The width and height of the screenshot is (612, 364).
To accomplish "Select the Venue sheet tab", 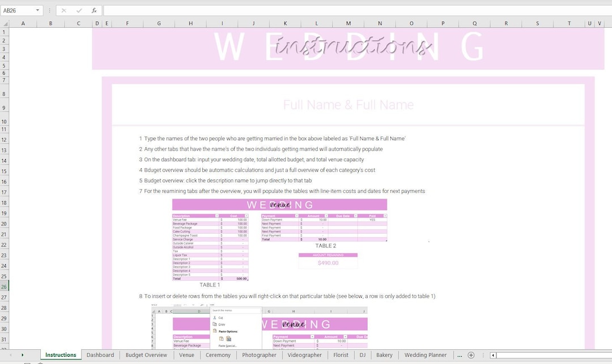I will [186, 355].
